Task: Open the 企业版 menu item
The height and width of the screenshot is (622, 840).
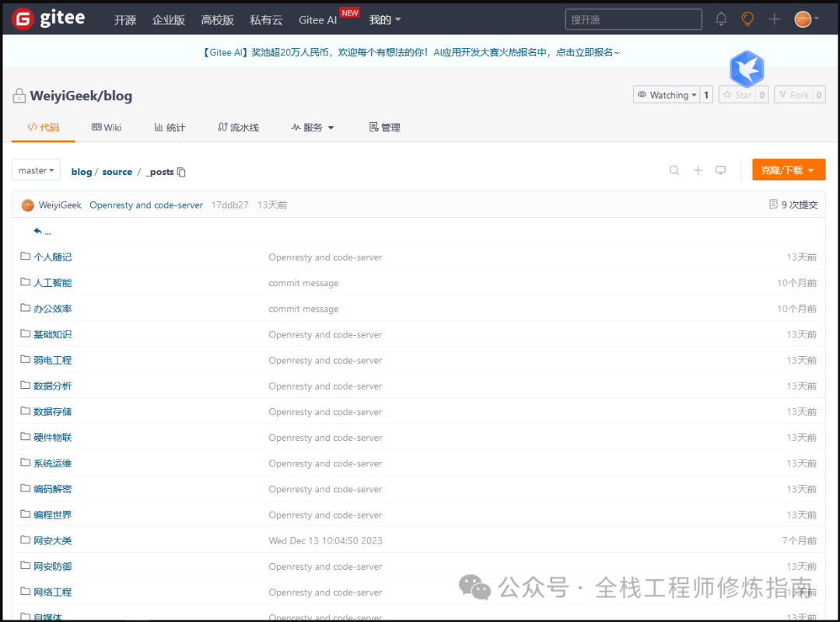Action: tap(168, 19)
